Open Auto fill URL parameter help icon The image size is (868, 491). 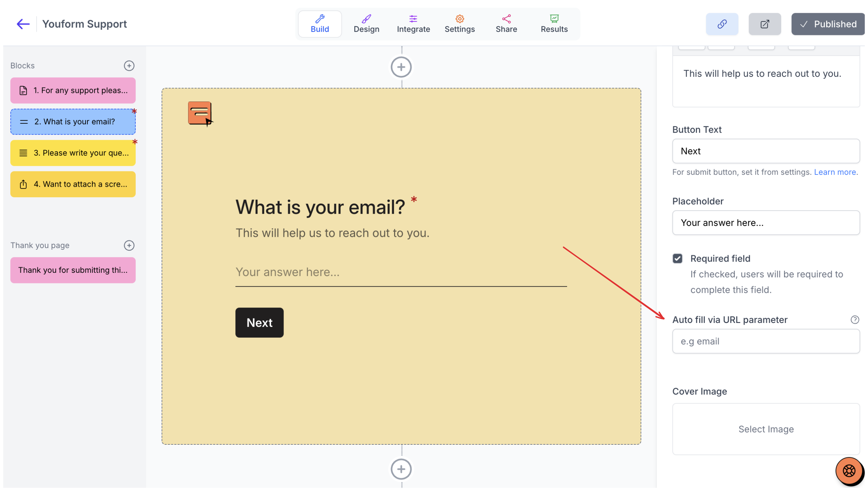tap(854, 320)
